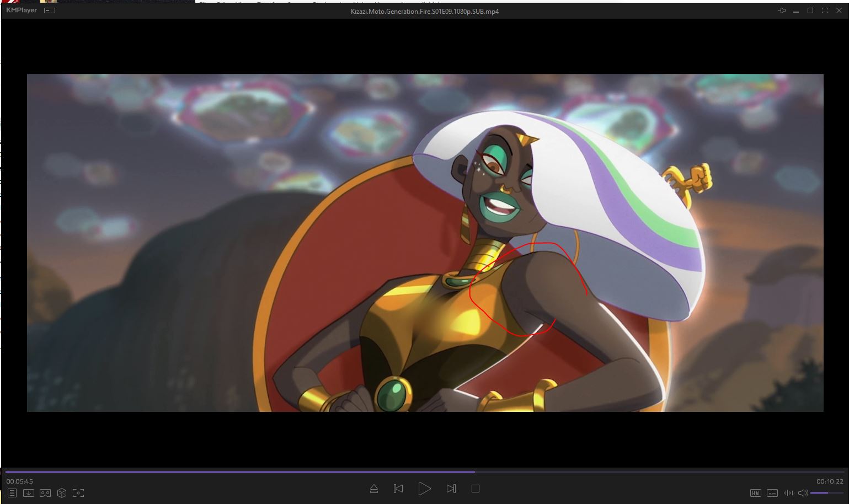Enter fullscreen mode from title bar
This screenshot has height=504, width=849.
click(x=825, y=10)
